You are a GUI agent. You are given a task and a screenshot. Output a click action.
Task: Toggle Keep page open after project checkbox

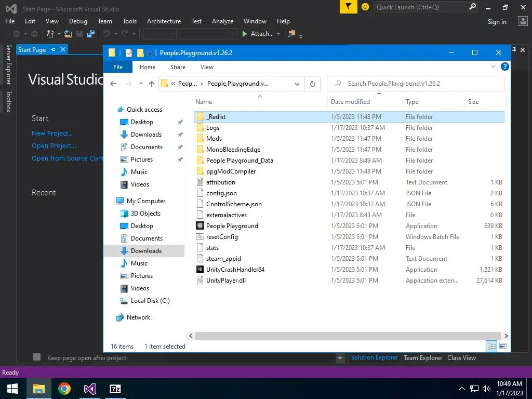(37, 356)
